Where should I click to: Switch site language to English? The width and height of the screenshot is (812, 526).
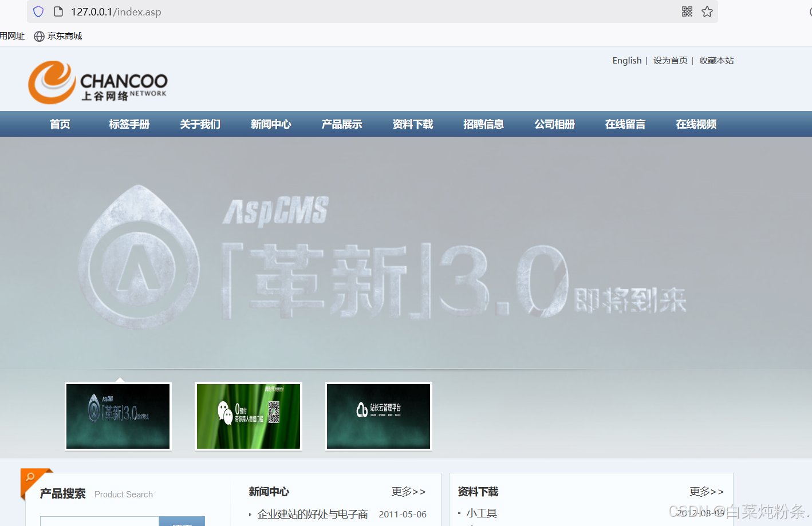(627, 61)
